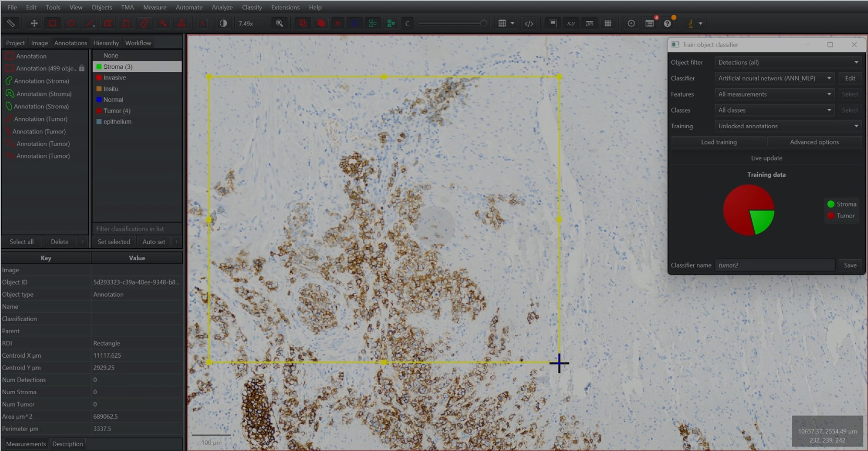Open the Classify menu
This screenshot has height=451, width=868.
point(252,7)
